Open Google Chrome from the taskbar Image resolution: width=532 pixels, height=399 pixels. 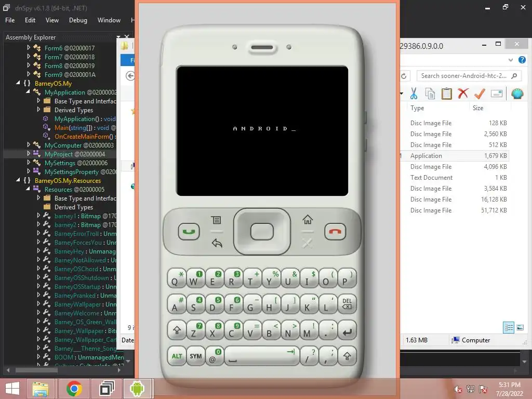pyautogui.click(x=74, y=389)
